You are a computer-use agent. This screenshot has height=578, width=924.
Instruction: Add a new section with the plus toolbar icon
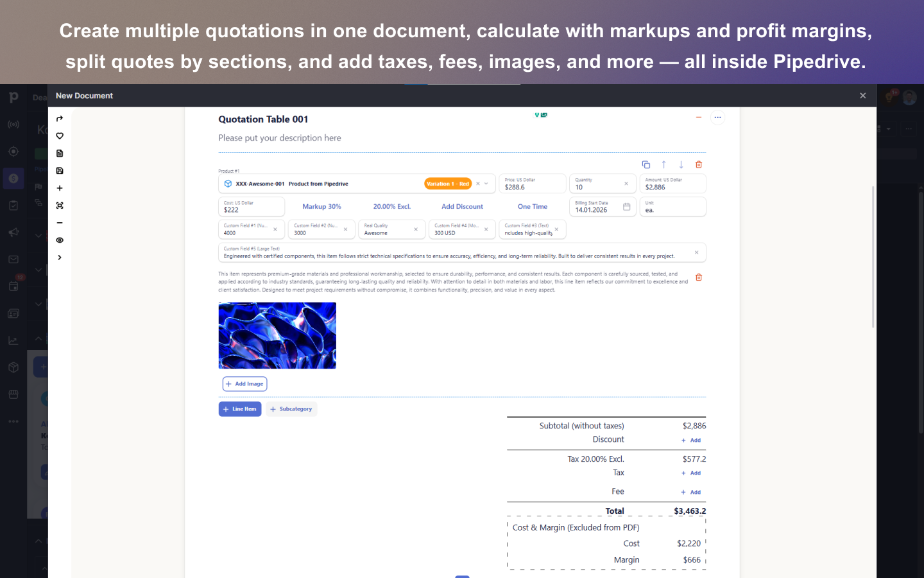60,188
